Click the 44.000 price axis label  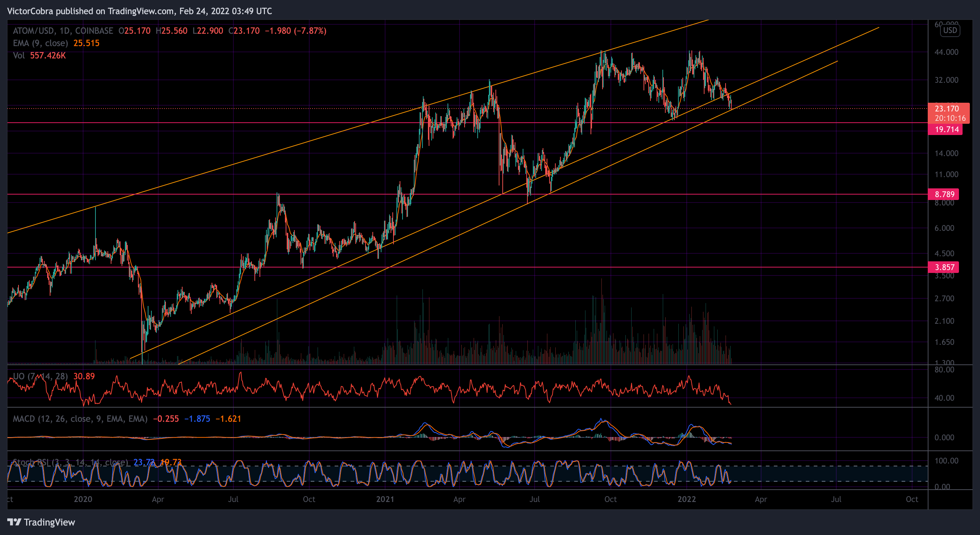(x=947, y=52)
